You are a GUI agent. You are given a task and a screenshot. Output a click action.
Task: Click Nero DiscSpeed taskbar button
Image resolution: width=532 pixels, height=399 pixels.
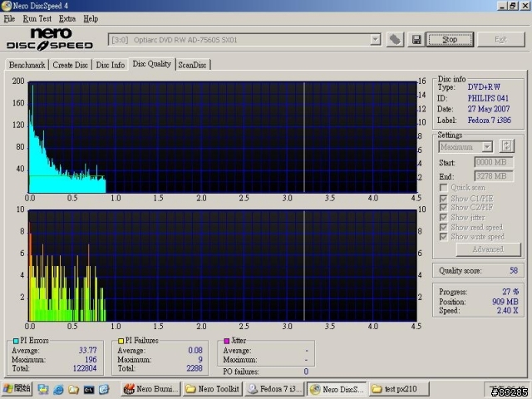(x=337, y=389)
